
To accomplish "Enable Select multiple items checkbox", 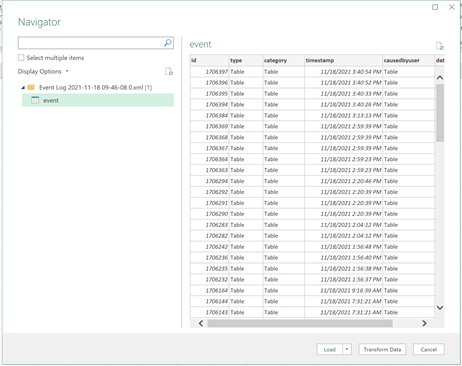I will coord(21,58).
